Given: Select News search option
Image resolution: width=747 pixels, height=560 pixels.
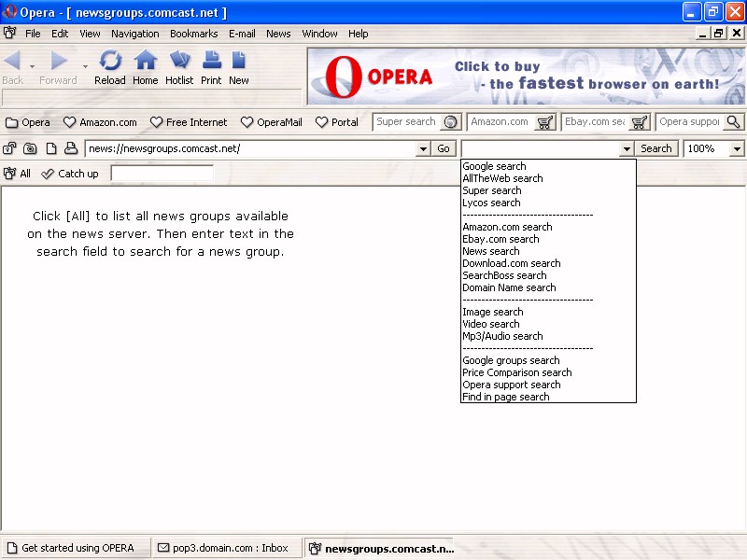Looking at the screenshot, I should [x=548, y=251].
